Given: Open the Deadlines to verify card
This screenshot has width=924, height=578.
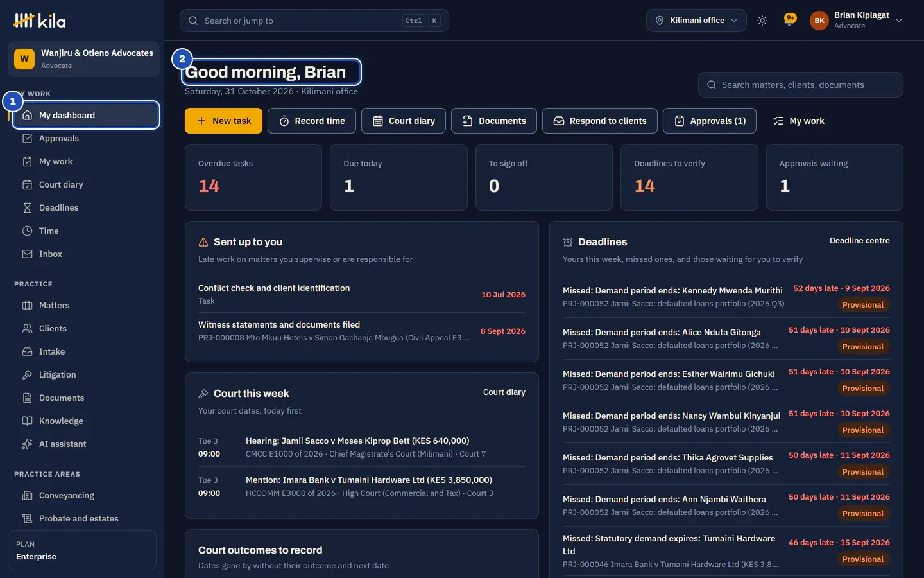Looking at the screenshot, I should click(x=689, y=177).
